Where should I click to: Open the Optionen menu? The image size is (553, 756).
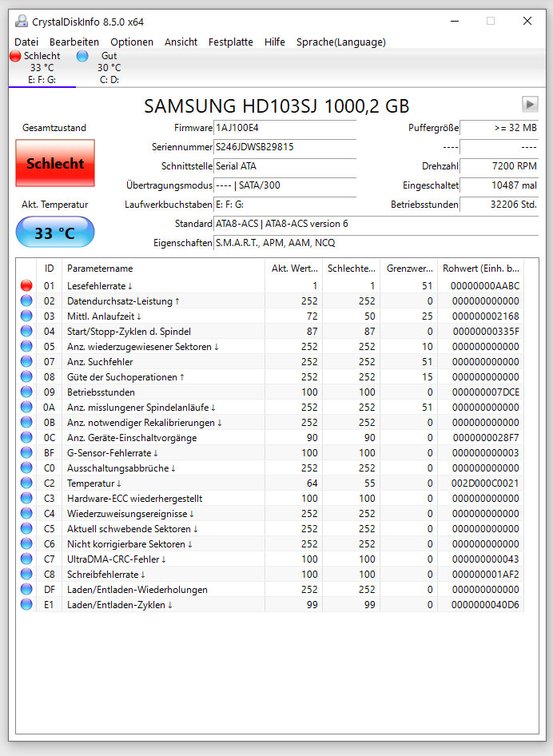click(x=132, y=42)
